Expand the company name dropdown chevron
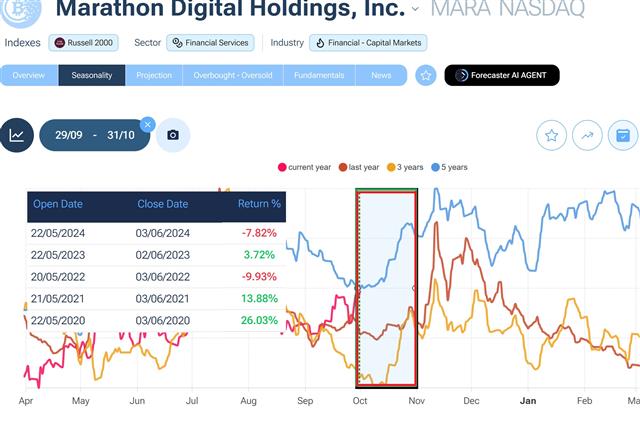Viewport: 640px width, 423px height. click(416, 10)
